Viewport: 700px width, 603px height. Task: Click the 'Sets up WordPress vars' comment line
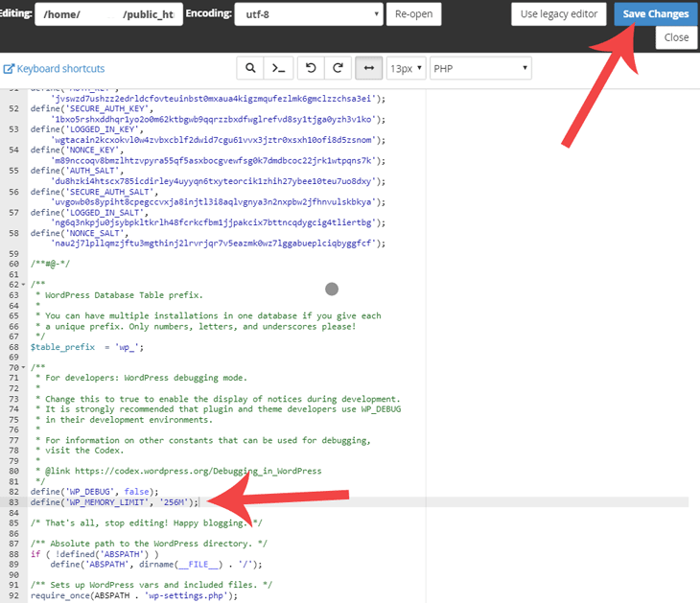pyautogui.click(x=151, y=585)
